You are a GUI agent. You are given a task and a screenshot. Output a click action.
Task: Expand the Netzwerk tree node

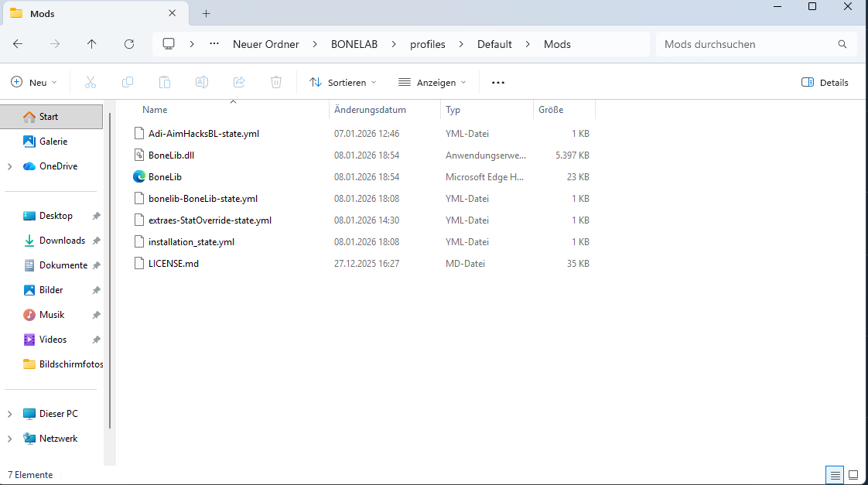coord(9,439)
